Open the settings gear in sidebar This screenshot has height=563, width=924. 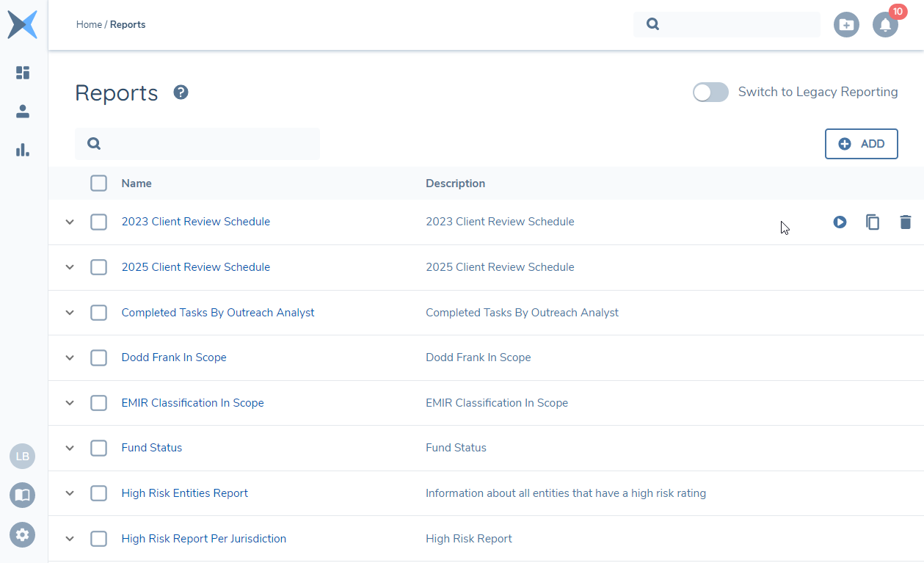pyautogui.click(x=23, y=534)
